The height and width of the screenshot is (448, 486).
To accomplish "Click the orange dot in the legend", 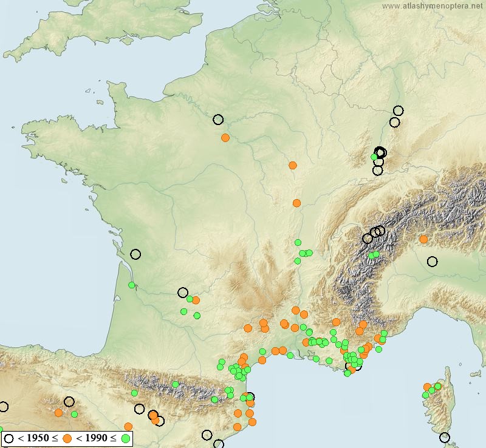I will point(67,438).
